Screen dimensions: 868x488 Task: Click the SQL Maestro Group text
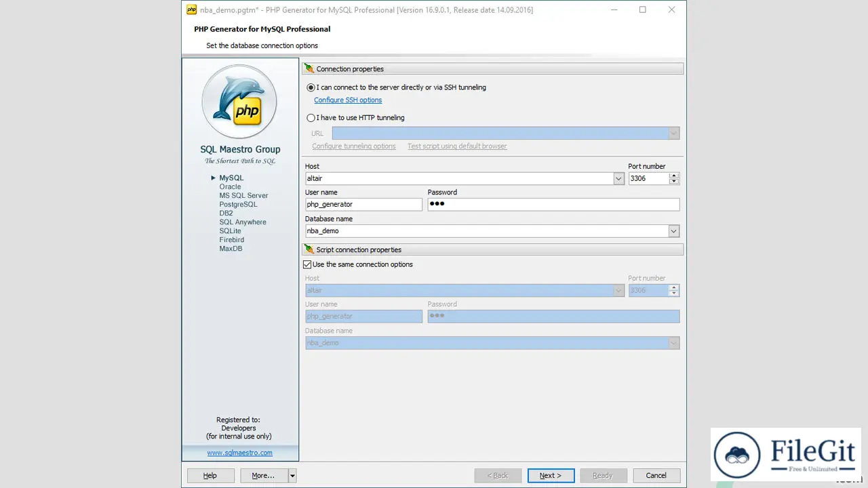240,150
